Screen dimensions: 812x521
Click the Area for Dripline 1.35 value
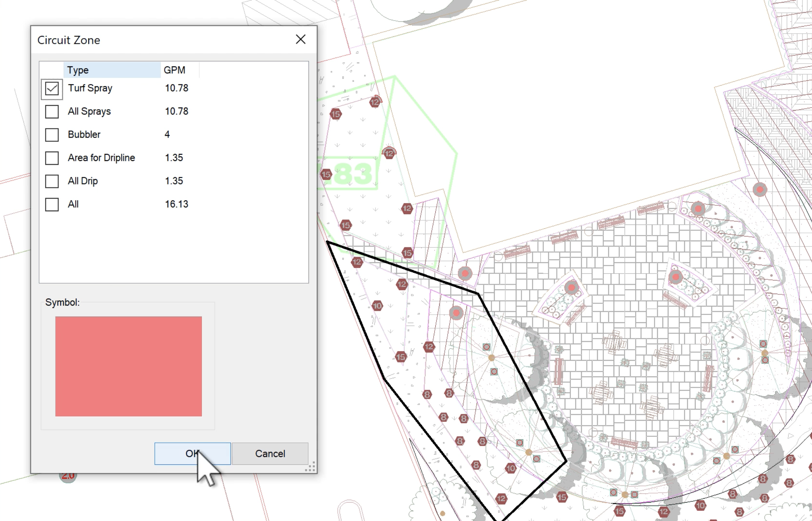pyautogui.click(x=174, y=157)
